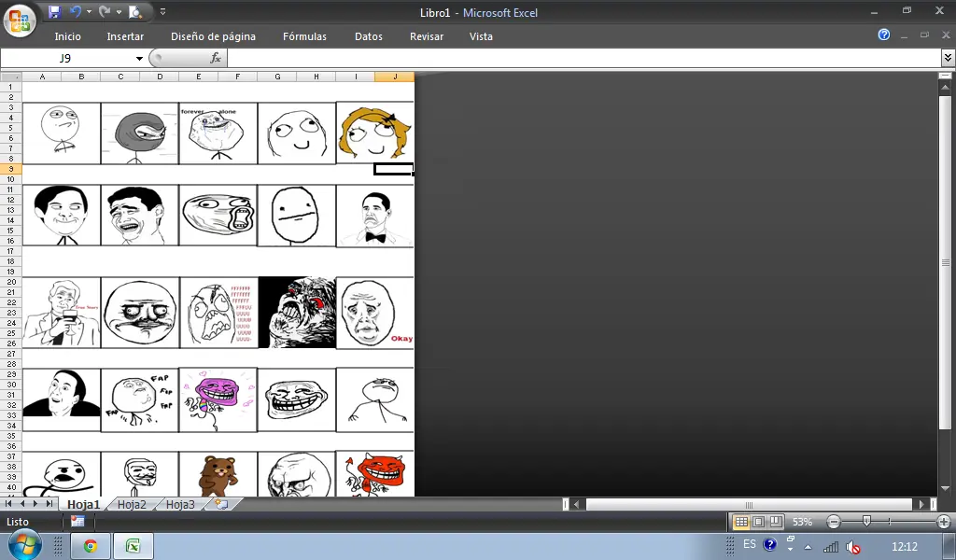
Task: Jump to first sheet tab arrow
Action: coord(8,504)
